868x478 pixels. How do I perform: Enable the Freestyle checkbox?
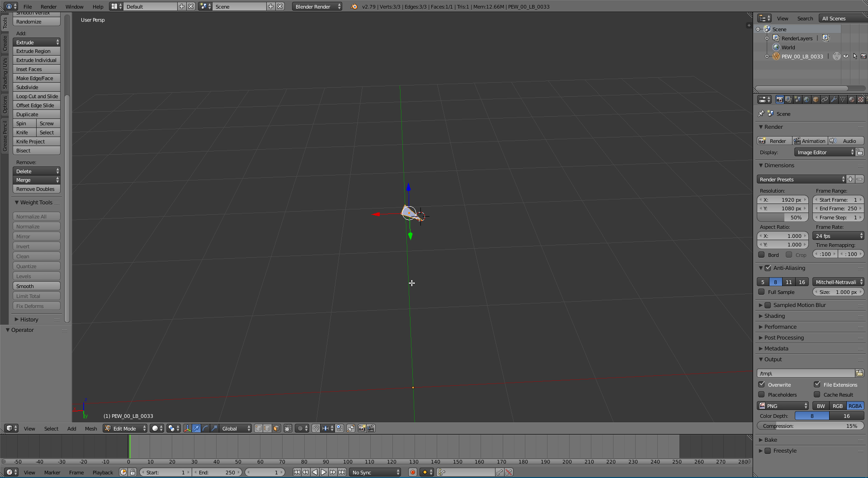(x=768, y=450)
